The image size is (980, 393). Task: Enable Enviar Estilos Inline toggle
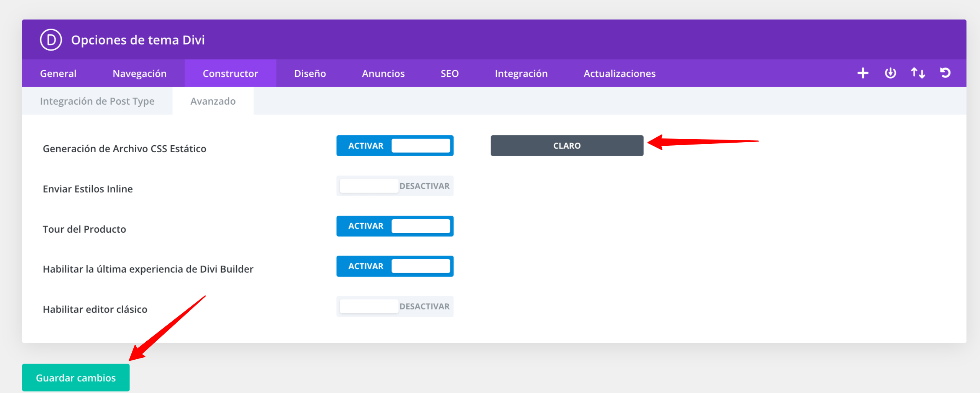point(395,186)
